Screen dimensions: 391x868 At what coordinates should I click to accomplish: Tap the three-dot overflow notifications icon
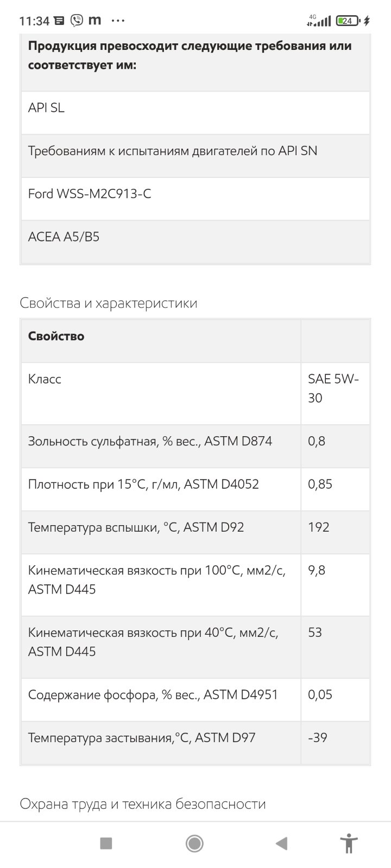(118, 21)
